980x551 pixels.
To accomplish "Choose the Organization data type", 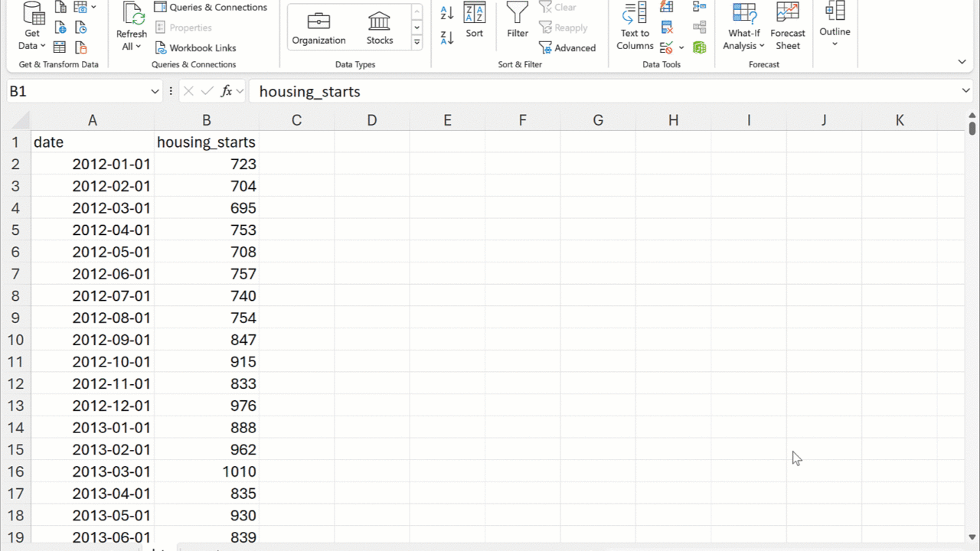I will [318, 28].
